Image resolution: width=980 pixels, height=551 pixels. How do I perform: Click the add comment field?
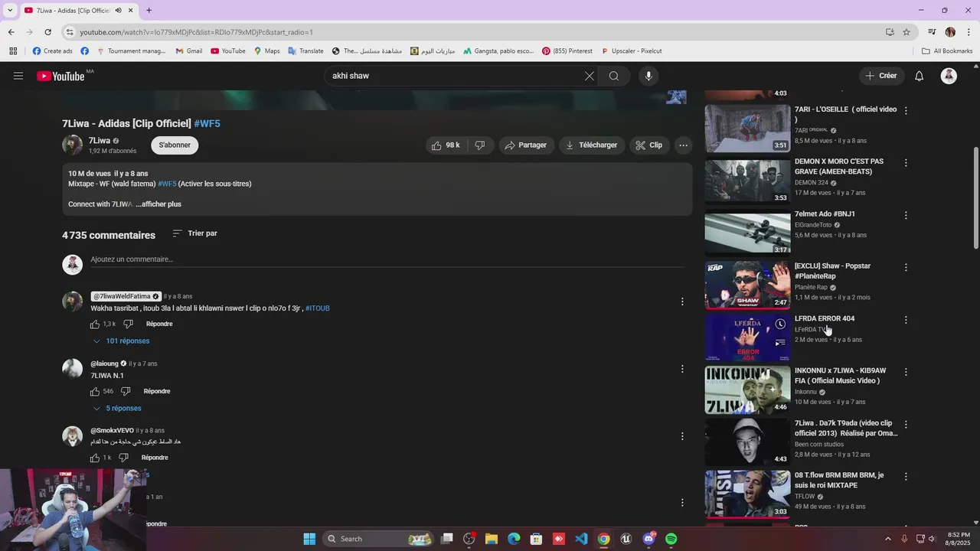click(x=387, y=260)
